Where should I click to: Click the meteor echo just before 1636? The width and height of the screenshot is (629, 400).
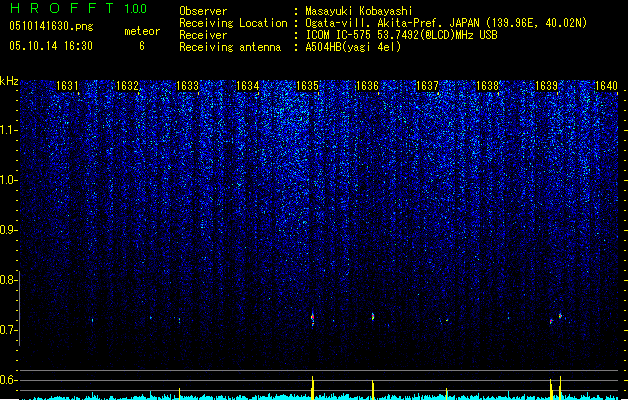point(373,317)
